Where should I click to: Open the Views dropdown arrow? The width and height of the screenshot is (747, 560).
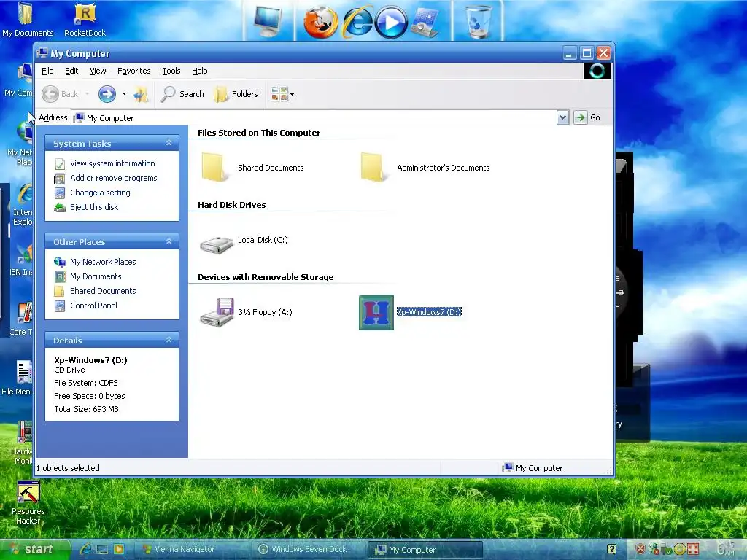pos(292,94)
